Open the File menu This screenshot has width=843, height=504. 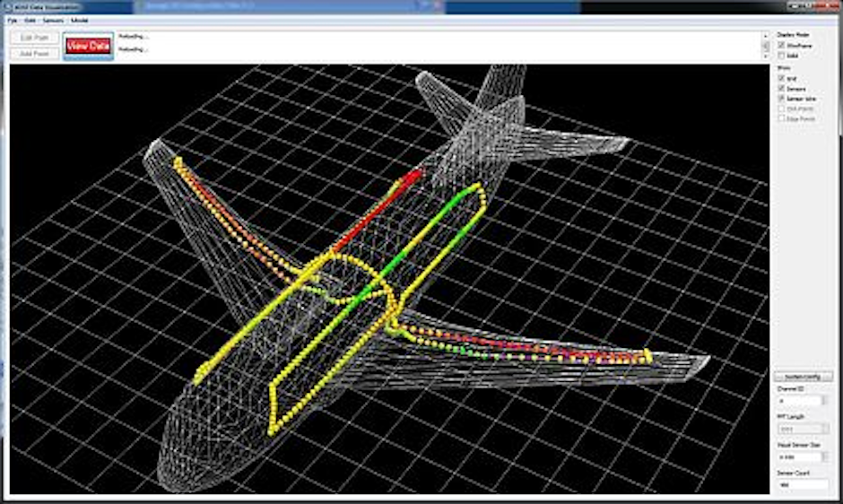(12, 21)
